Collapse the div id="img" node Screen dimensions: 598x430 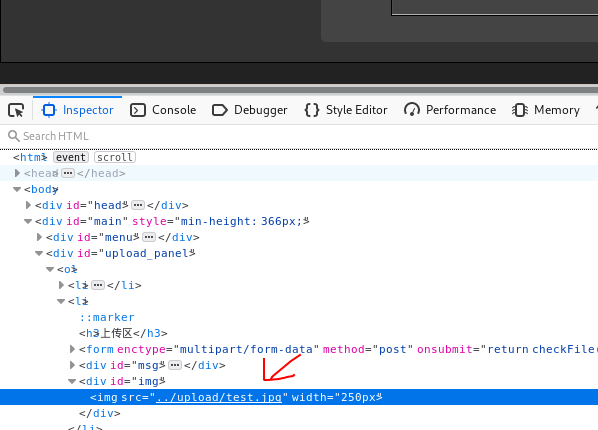72,381
